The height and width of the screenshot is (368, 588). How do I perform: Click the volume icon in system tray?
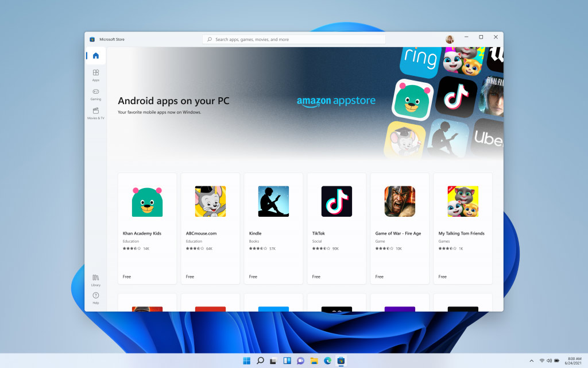pyautogui.click(x=549, y=361)
